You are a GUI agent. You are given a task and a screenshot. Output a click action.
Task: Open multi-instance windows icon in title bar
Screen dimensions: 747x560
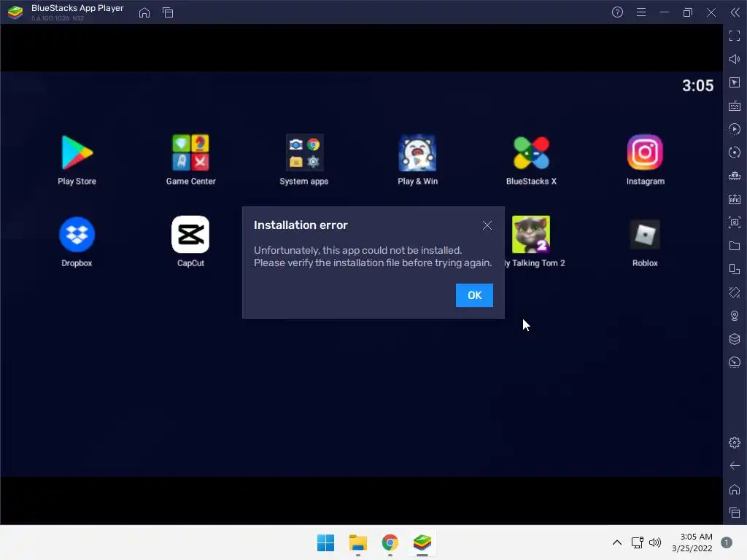[x=168, y=12]
